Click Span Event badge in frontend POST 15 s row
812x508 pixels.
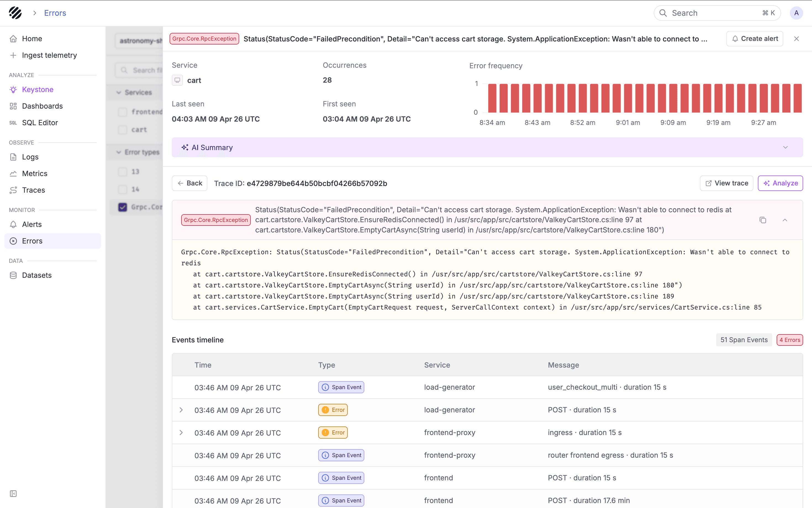point(341,478)
